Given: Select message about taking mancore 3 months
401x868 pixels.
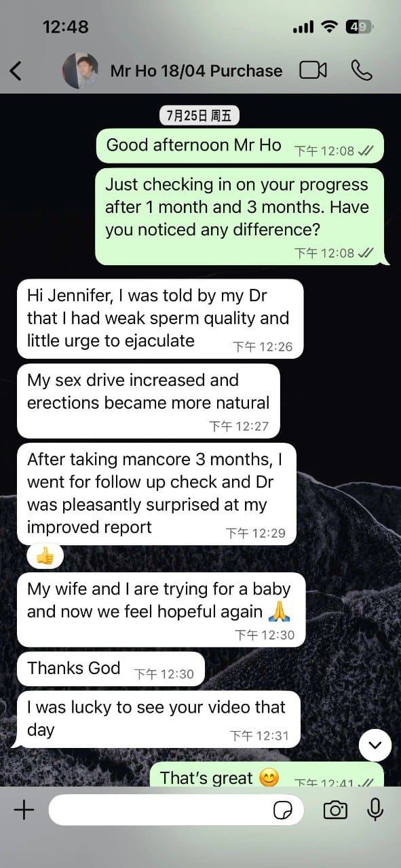Looking at the screenshot, I should tap(156, 494).
